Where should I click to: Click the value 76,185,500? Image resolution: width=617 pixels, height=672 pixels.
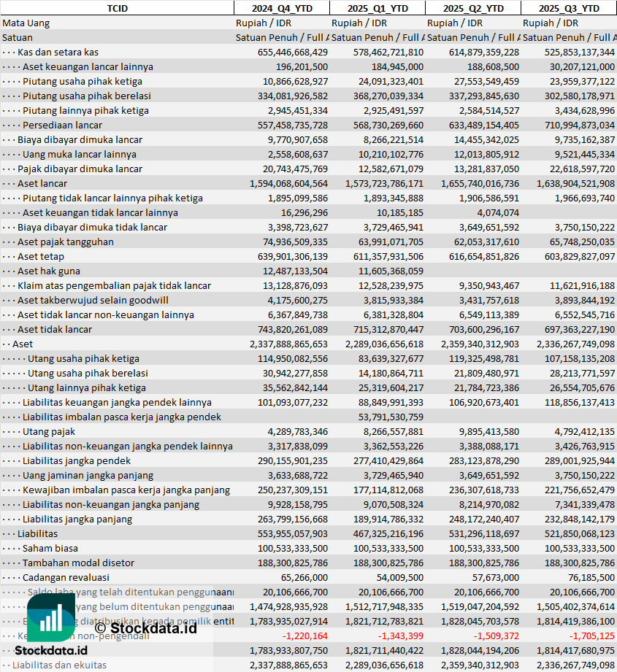tap(591, 576)
